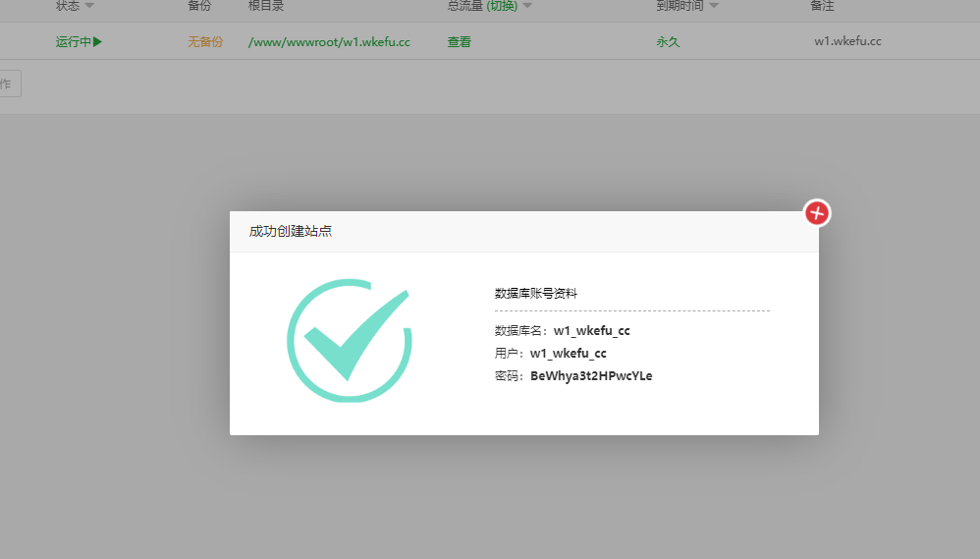
Task: Open root directory /www/wwwroot/w1.wkefu.cc
Action: (329, 41)
